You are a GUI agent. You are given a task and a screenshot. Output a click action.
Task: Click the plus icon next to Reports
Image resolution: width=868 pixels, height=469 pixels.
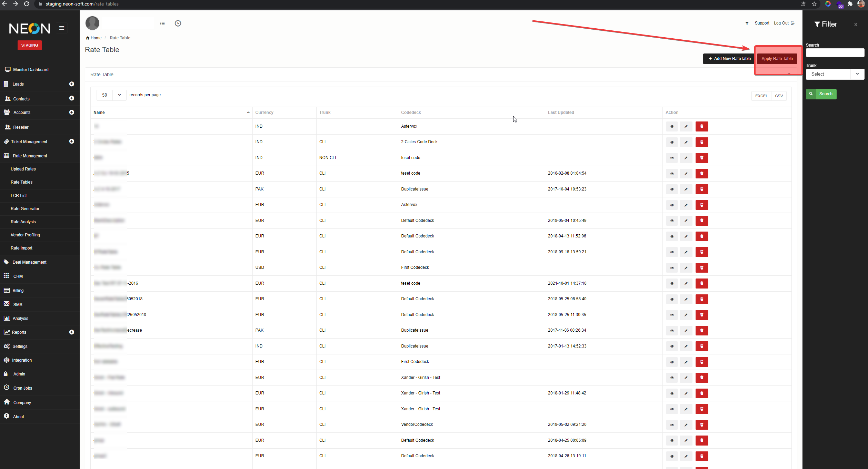pos(72,332)
